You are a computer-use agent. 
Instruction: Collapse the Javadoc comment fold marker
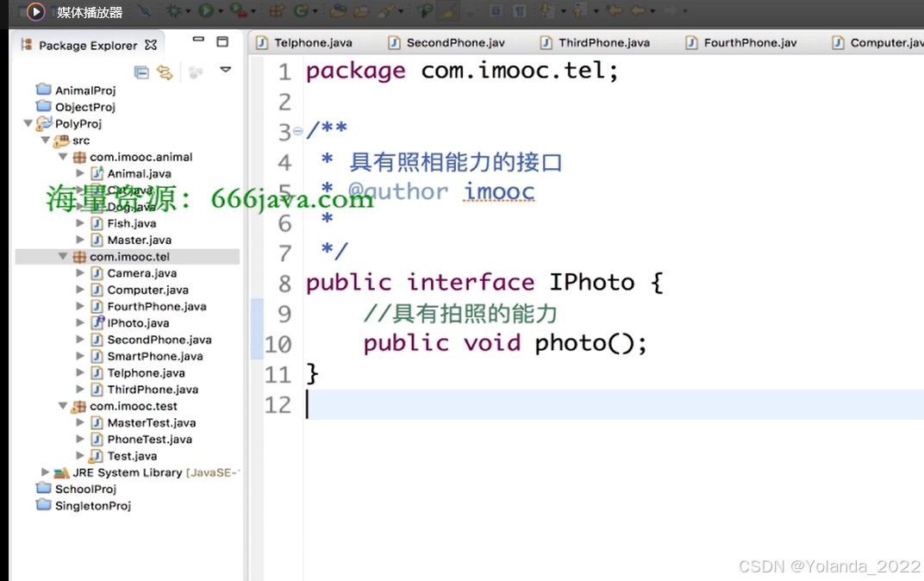297,131
